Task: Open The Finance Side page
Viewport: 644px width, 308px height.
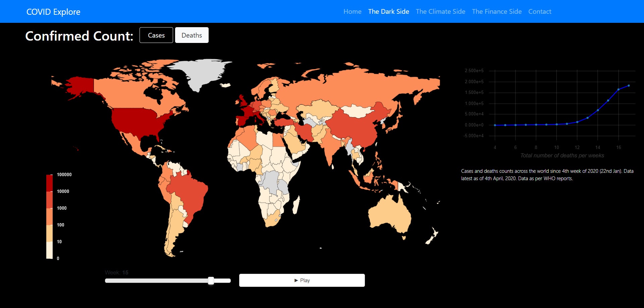Action: point(497,11)
